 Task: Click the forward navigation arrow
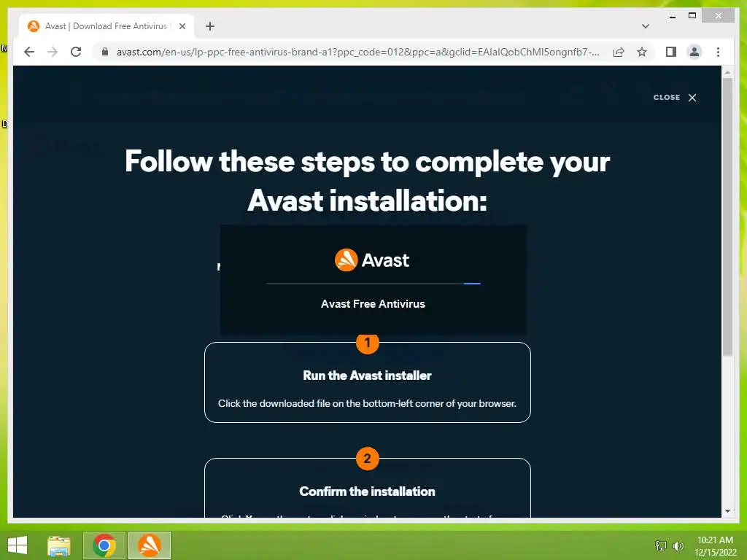tap(53, 52)
